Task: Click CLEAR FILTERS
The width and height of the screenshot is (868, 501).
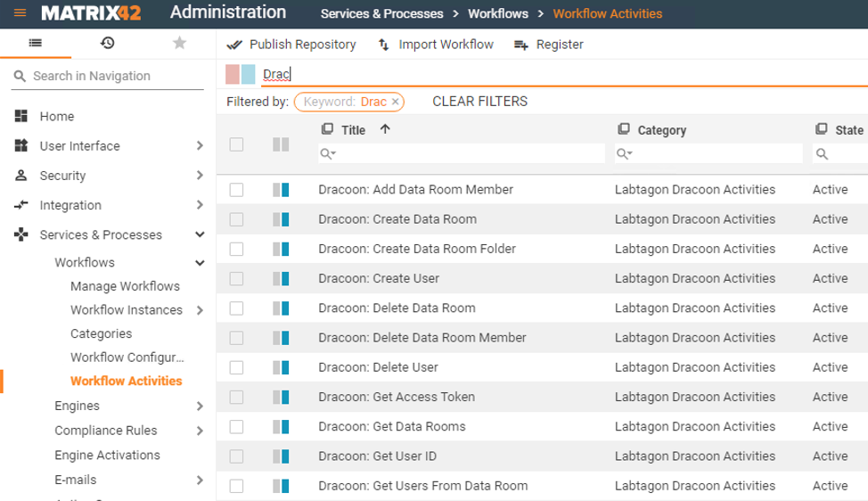Action: [x=480, y=102]
